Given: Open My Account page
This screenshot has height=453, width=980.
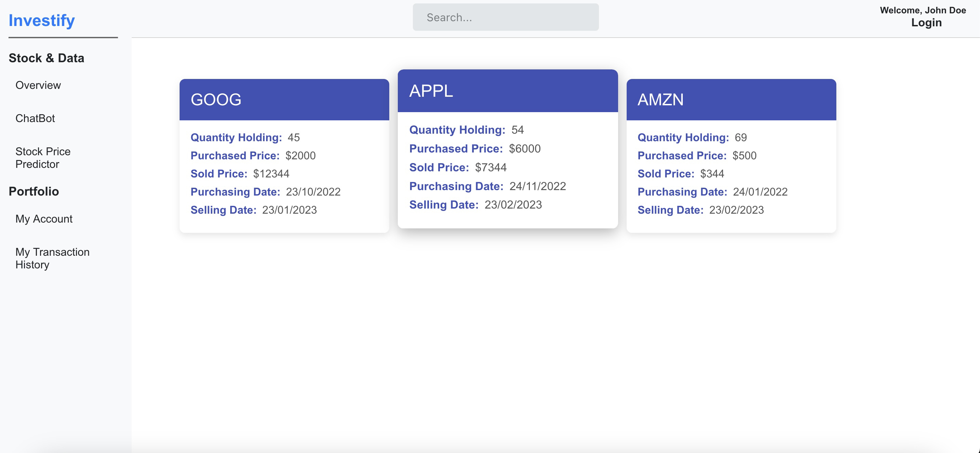Looking at the screenshot, I should [44, 219].
